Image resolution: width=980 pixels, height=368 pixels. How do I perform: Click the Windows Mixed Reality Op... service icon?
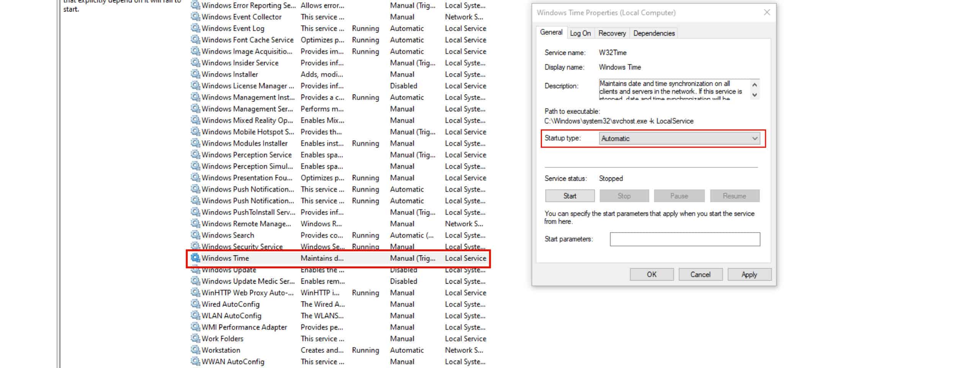pos(196,120)
